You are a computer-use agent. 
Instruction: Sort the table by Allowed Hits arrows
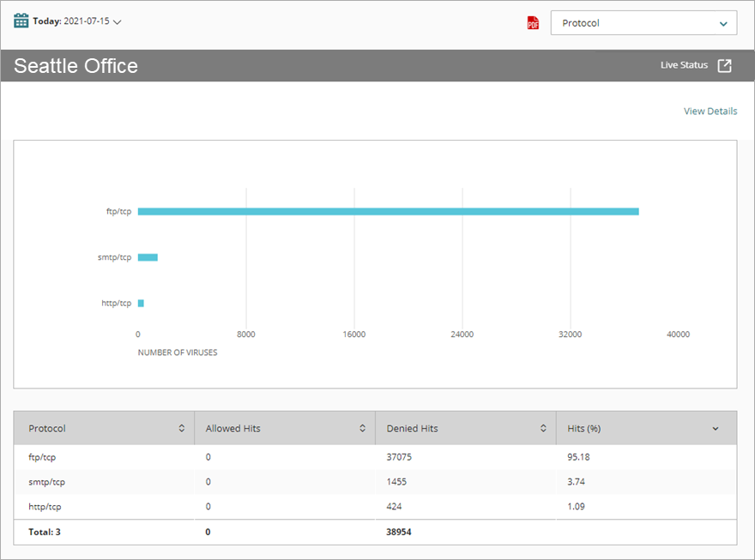[360, 427]
